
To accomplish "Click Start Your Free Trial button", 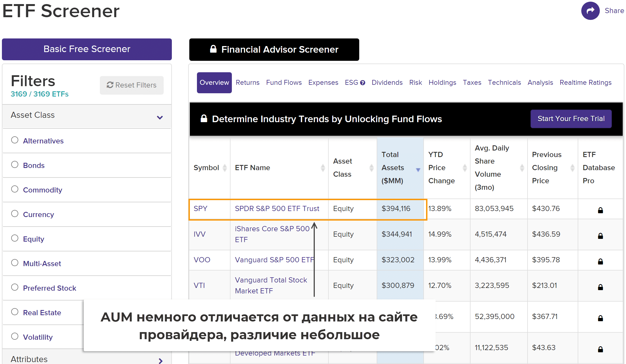I will (571, 119).
